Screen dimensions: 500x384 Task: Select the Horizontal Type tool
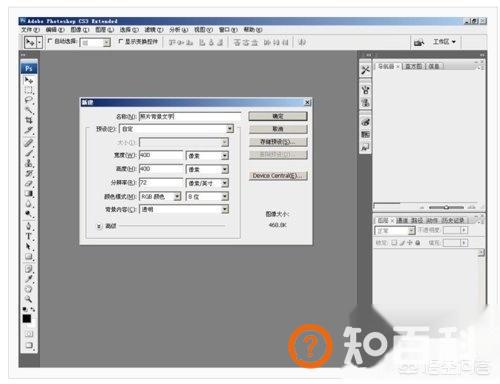tap(29, 236)
